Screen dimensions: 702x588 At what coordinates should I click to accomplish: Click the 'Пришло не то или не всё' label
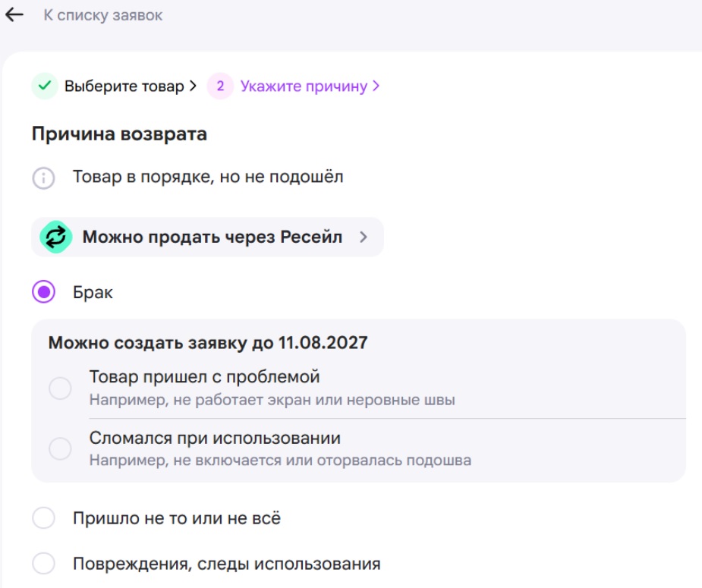click(x=177, y=518)
